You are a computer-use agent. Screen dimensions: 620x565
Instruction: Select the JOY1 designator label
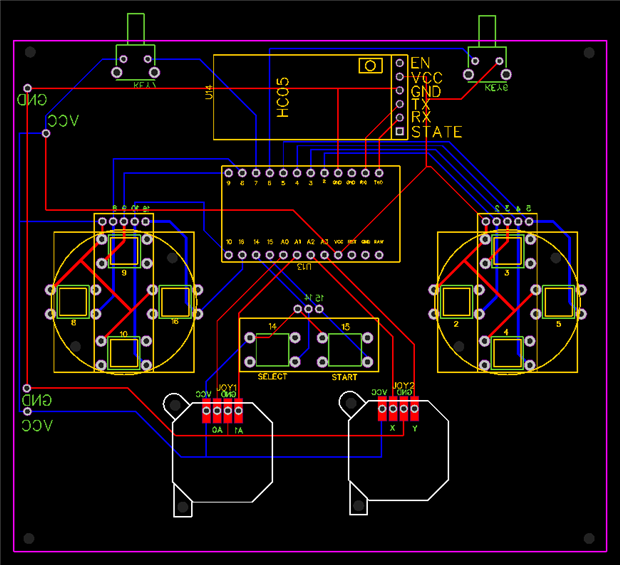click(x=227, y=387)
